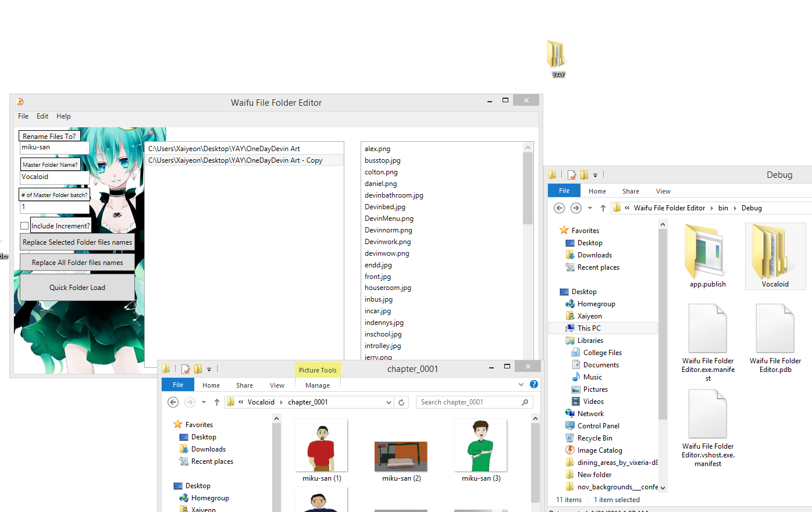
Task: Select Waifu File Folder Editor.exe.manifest file
Action: pyautogui.click(x=708, y=343)
